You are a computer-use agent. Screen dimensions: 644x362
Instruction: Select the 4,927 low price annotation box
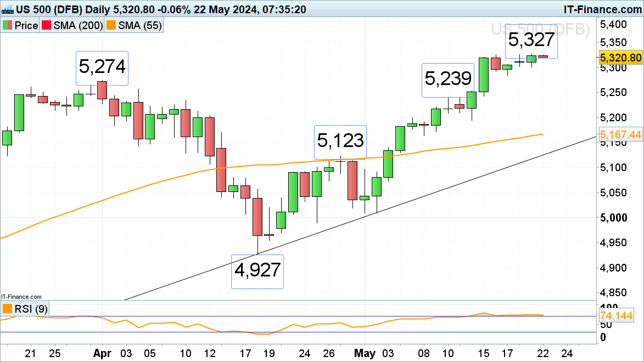click(257, 271)
